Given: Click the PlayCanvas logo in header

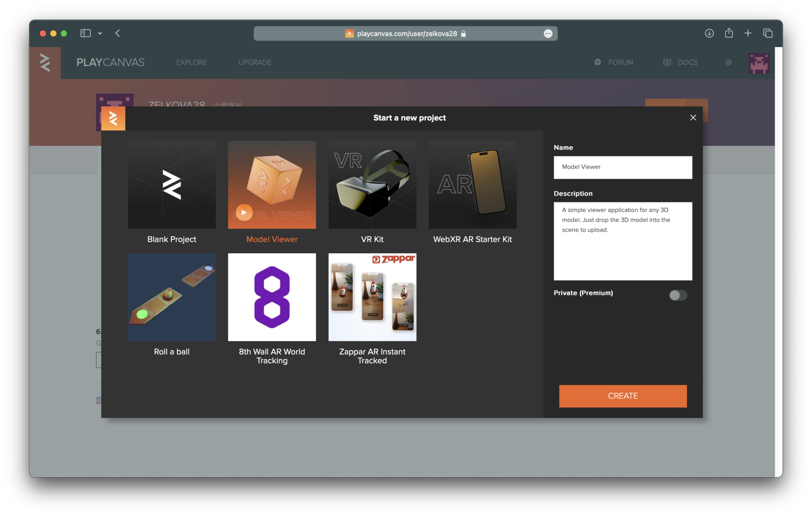Looking at the screenshot, I should click(45, 63).
